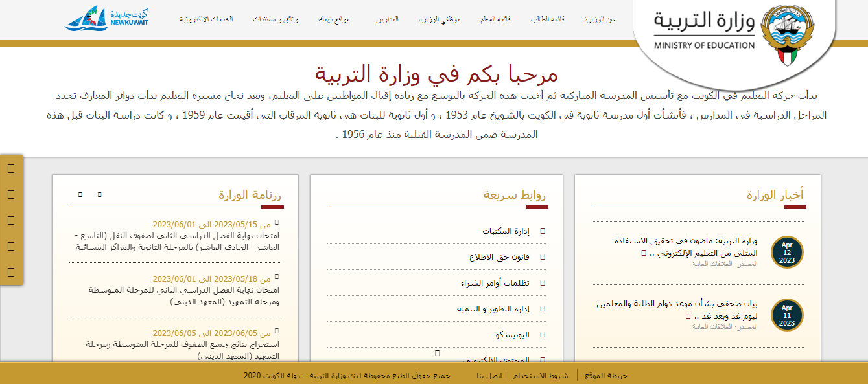Image resolution: width=868 pixels, height=384 pixels.
Task: Open the وثائق و مستندات menu
Action: pyautogui.click(x=276, y=20)
